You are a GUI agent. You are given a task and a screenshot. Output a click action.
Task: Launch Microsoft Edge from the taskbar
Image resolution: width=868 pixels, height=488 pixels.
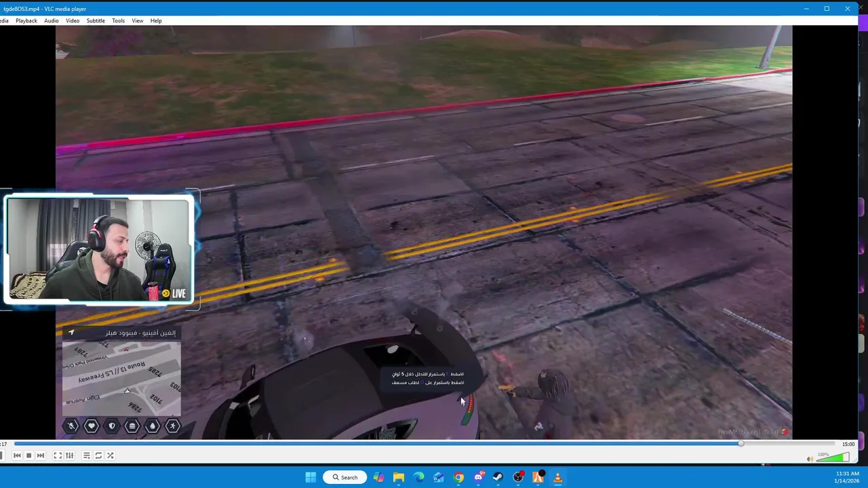tap(418, 477)
